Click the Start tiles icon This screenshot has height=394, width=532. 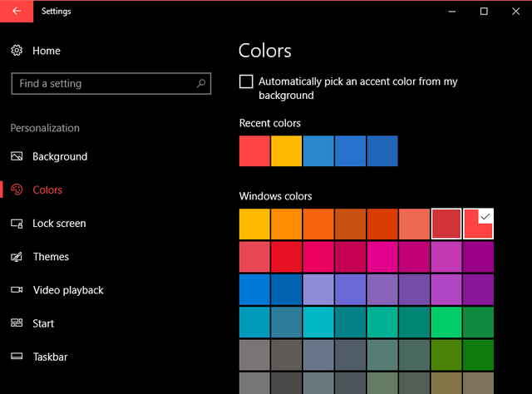pyautogui.click(x=17, y=323)
